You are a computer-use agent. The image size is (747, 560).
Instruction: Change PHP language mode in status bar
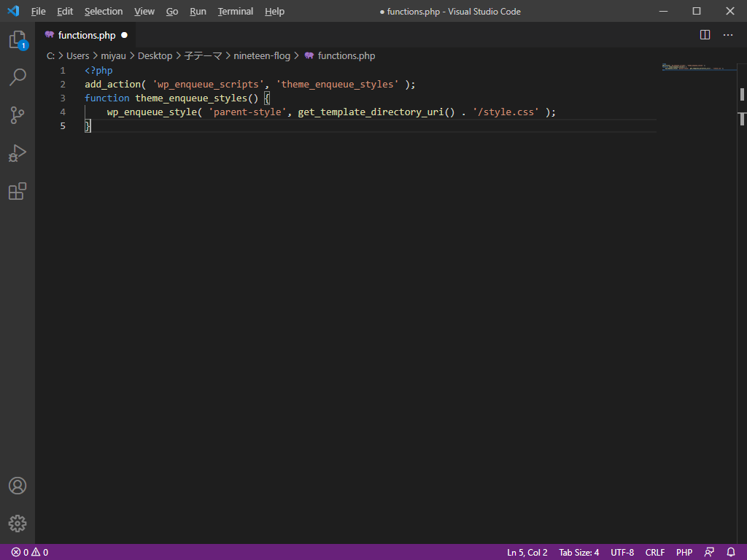click(x=684, y=553)
